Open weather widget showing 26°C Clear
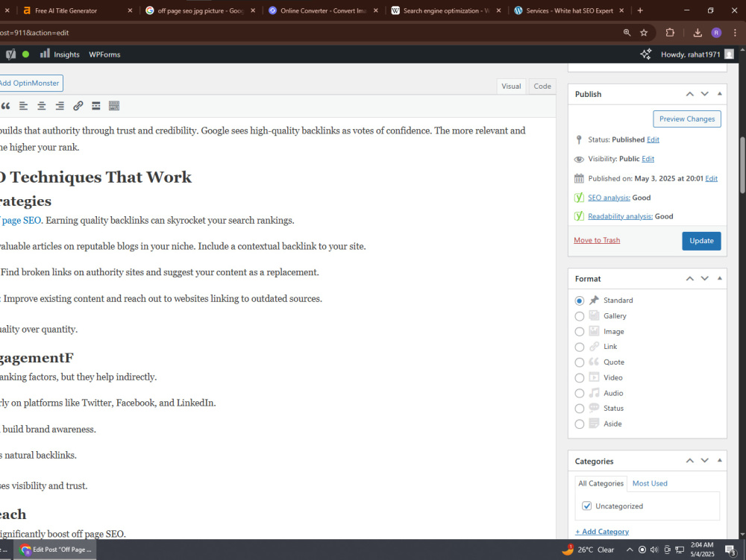Screen dimensions: 746x560 [x=588, y=550]
